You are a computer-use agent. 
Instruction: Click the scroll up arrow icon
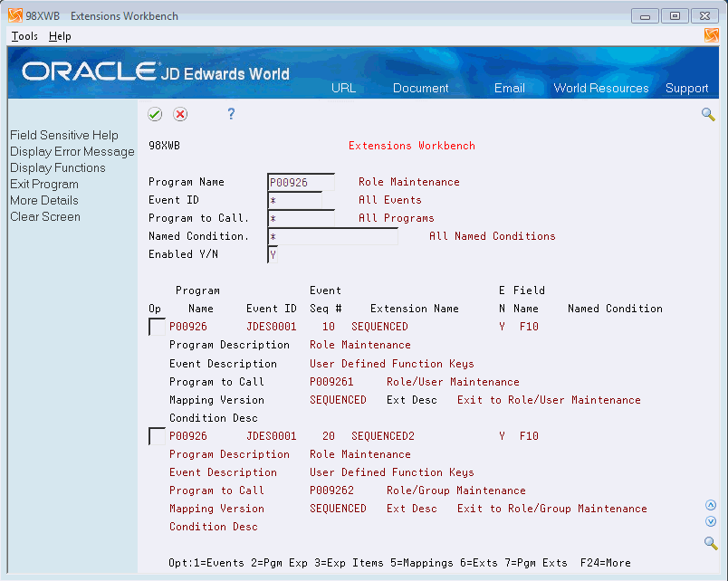[711, 505]
